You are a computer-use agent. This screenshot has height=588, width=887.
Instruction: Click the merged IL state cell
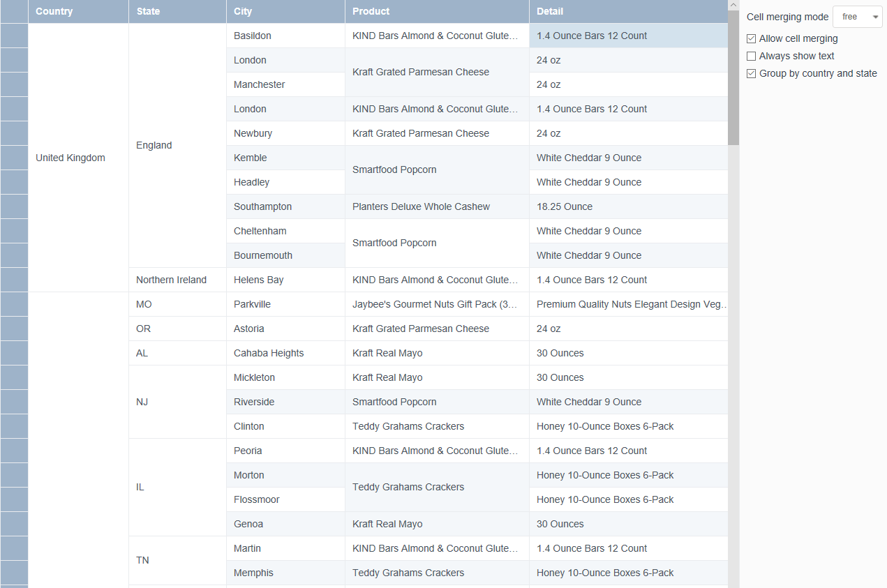coord(177,487)
